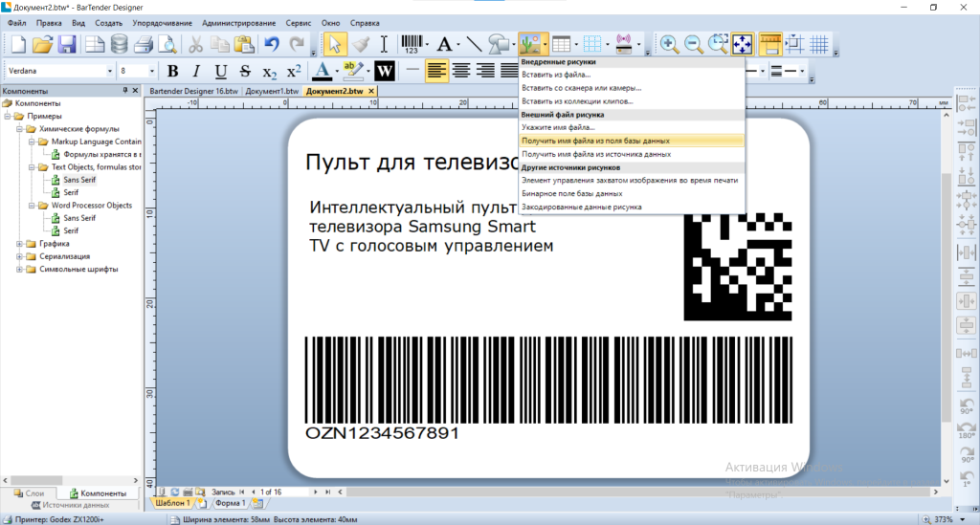Open the zoom percentage dropdown at 373%

coord(963,519)
